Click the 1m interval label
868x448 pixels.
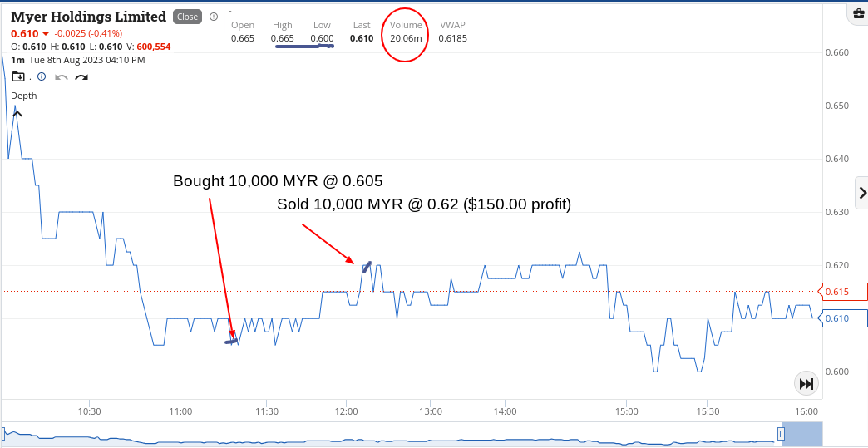[x=17, y=60]
